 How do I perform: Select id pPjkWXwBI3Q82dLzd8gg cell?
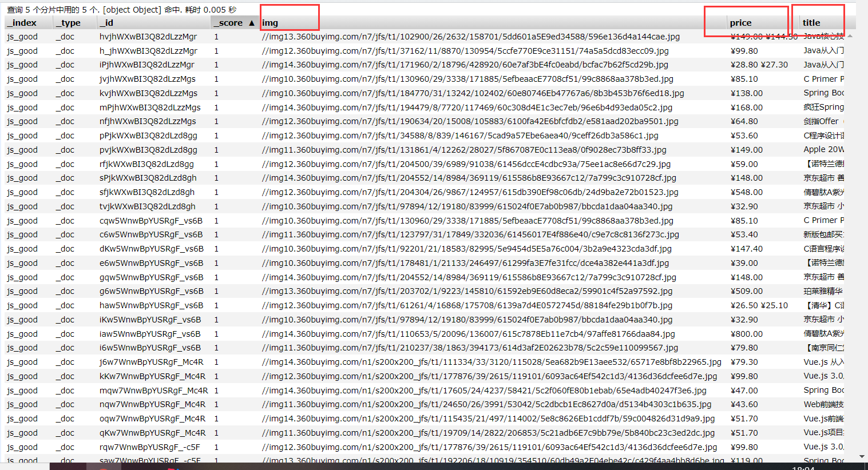(x=148, y=136)
